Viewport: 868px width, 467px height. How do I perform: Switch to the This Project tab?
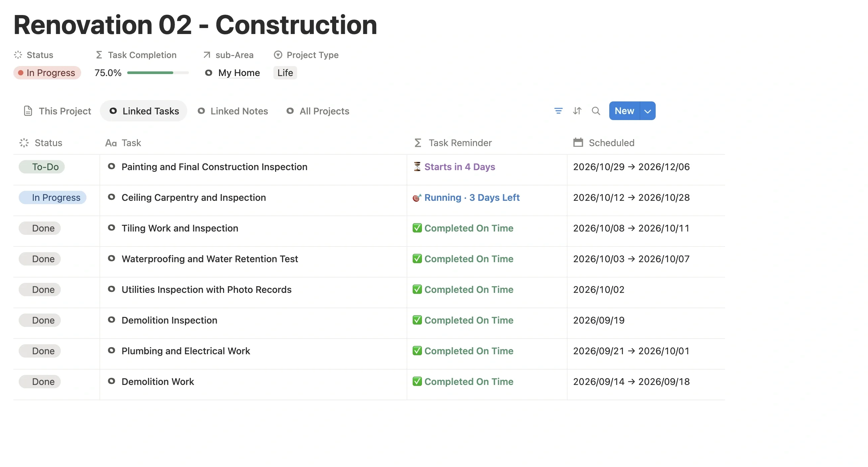click(57, 111)
